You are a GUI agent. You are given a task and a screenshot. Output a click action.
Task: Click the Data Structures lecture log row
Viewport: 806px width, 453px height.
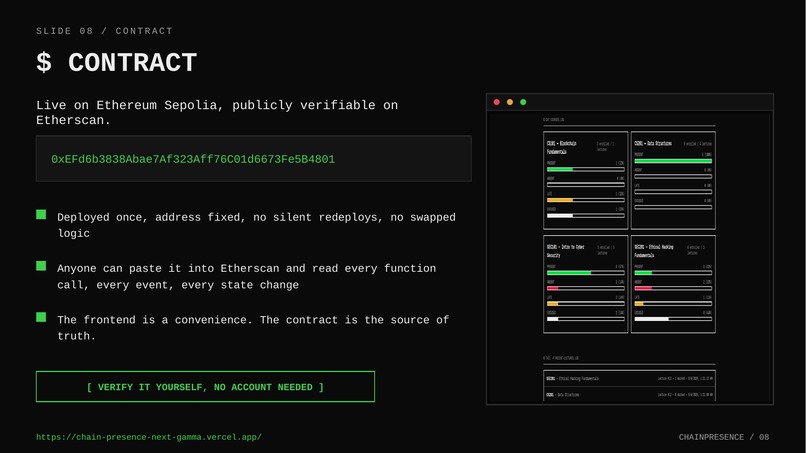[x=629, y=394]
